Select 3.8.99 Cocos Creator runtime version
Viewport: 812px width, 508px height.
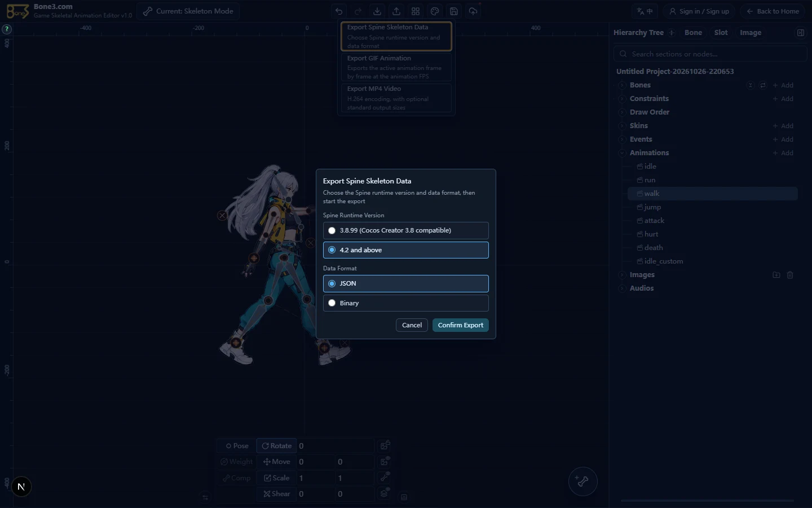tap(405, 230)
